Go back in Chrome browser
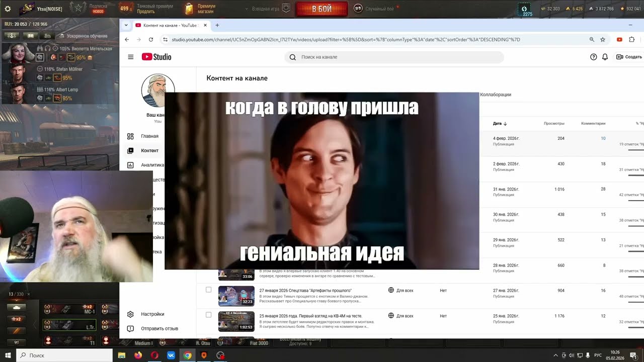The image size is (644, 362). coord(127,39)
